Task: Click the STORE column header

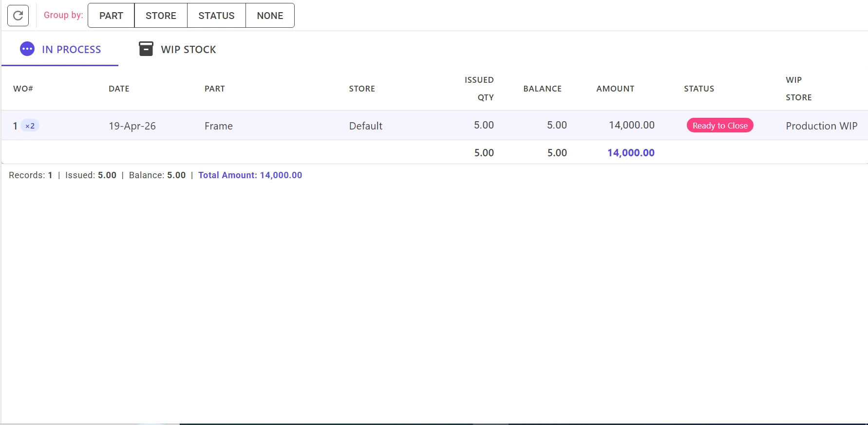Action: click(362, 89)
